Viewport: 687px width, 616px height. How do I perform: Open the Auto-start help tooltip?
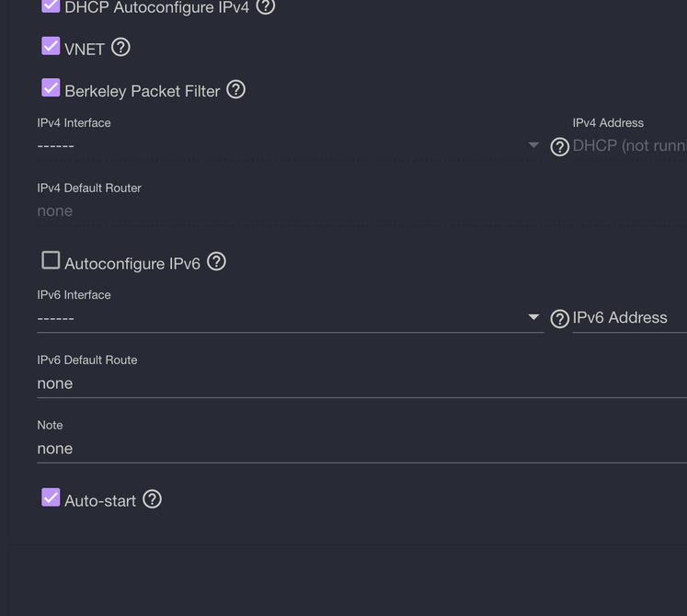point(152,499)
